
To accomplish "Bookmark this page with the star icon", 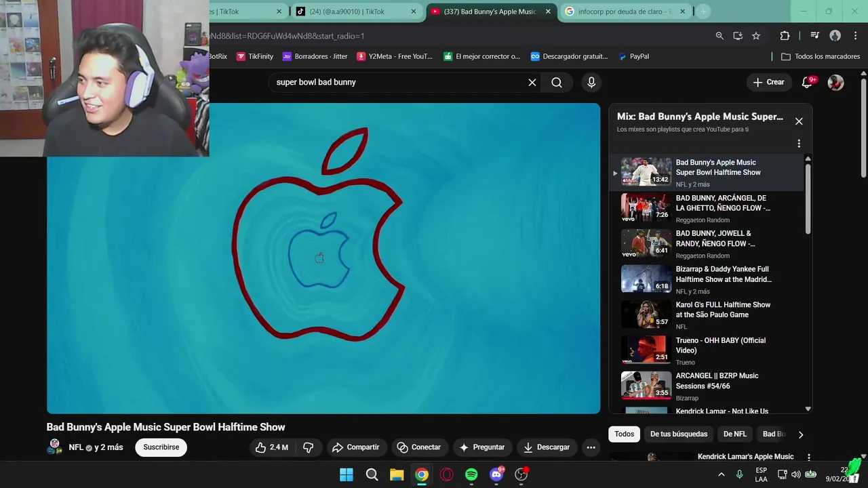I will click(x=756, y=36).
